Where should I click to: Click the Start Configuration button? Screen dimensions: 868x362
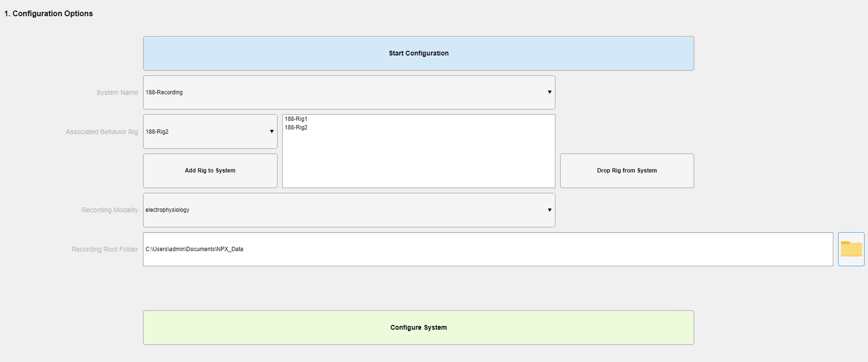[x=418, y=53]
